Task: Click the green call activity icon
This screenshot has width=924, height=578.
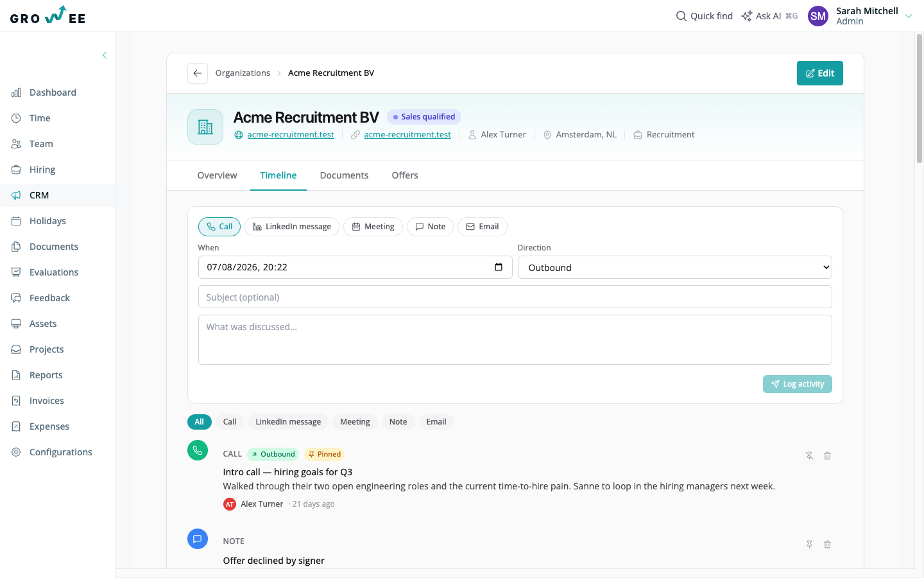Action: [x=198, y=450]
